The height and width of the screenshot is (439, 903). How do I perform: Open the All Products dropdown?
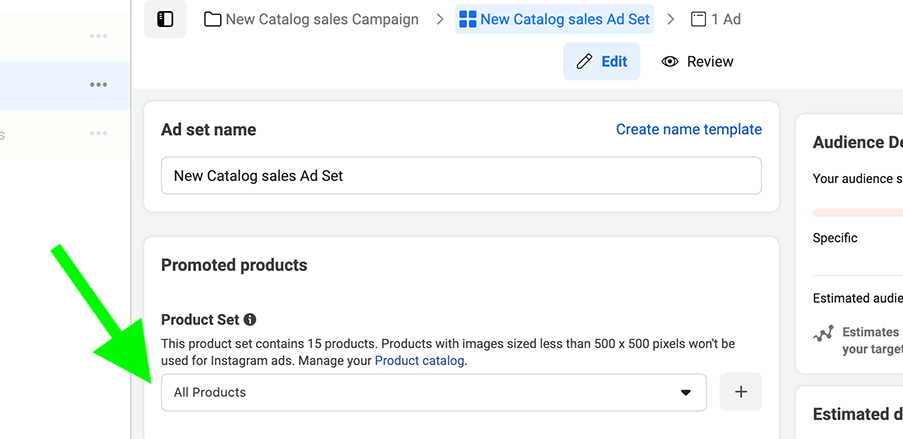tap(434, 392)
